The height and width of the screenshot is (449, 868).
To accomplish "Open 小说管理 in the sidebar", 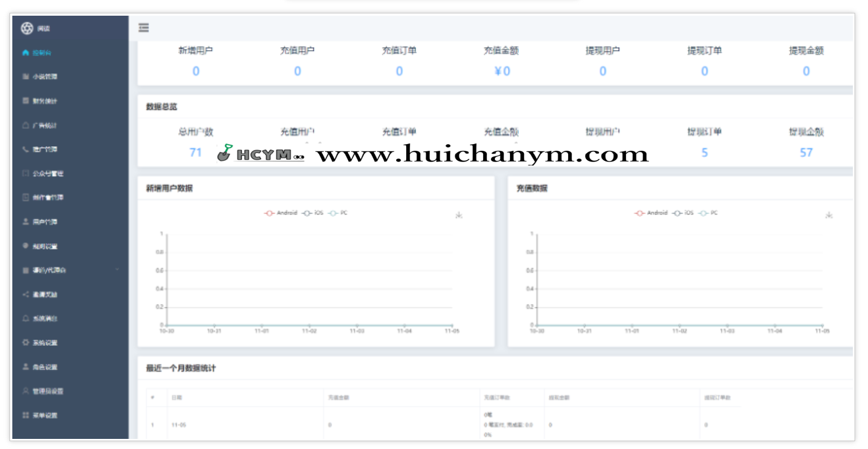I will 44,77.
